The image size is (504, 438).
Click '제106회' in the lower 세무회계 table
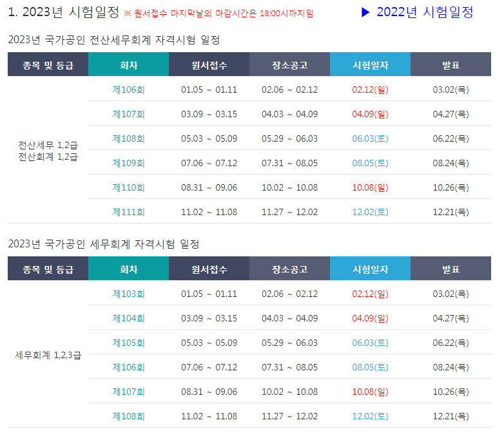128,367
